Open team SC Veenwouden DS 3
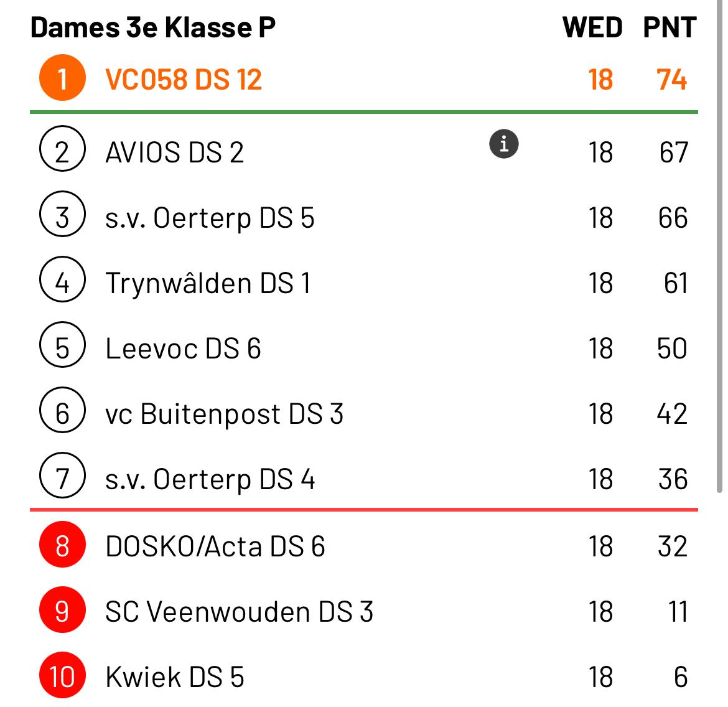 point(239,612)
